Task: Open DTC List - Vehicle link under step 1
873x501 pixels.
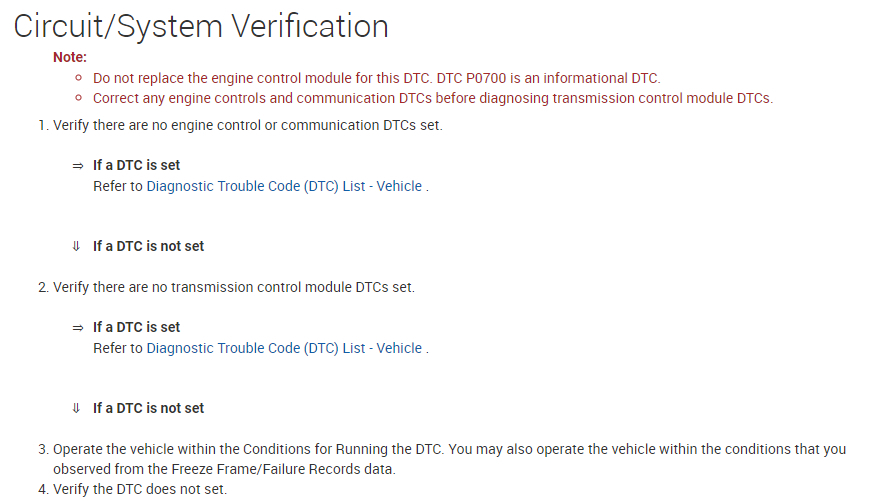Action: pyautogui.click(x=284, y=186)
